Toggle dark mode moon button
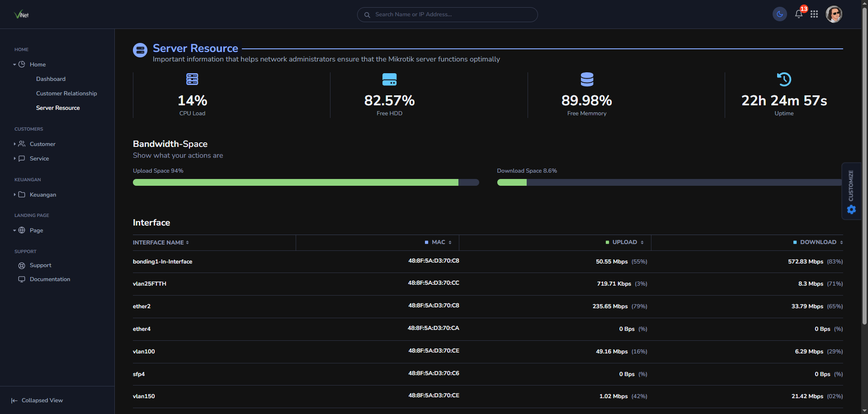The height and width of the screenshot is (414, 868). (x=779, y=14)
